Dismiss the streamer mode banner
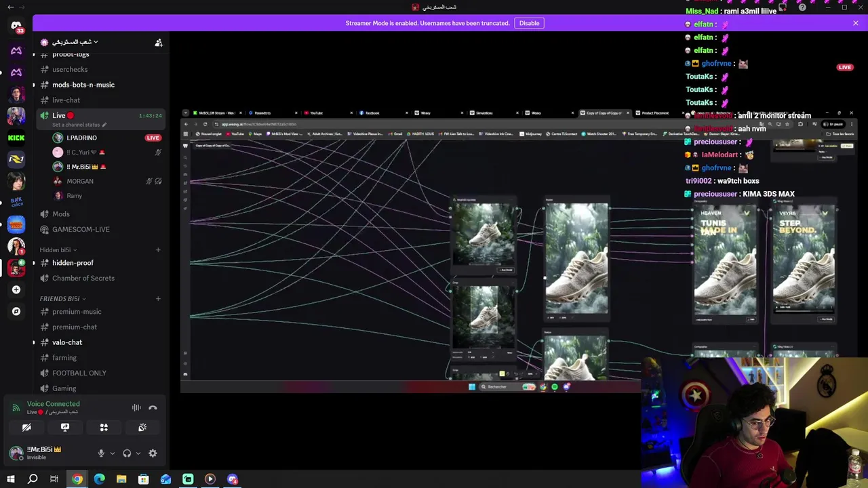 856,23
